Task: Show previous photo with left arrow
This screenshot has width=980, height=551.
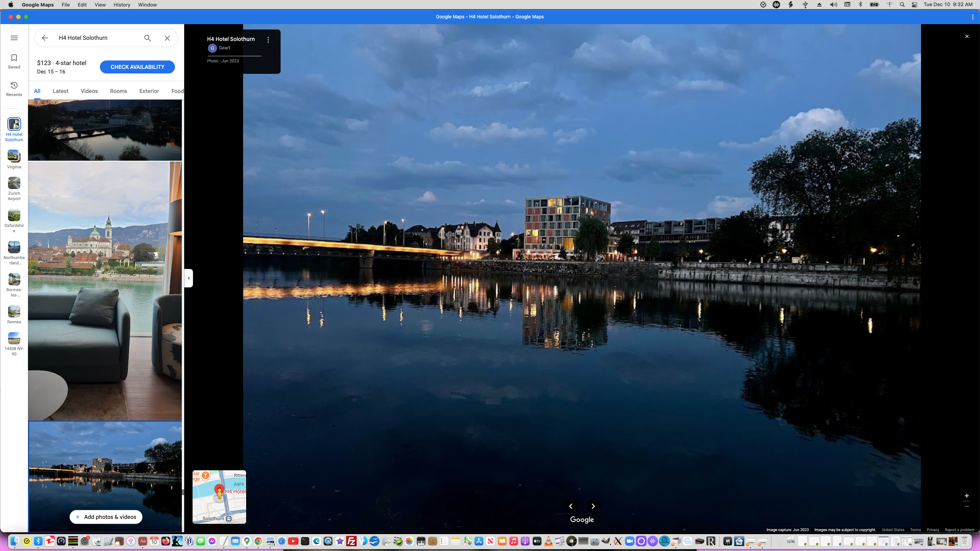Action: [x=571, y=506]
